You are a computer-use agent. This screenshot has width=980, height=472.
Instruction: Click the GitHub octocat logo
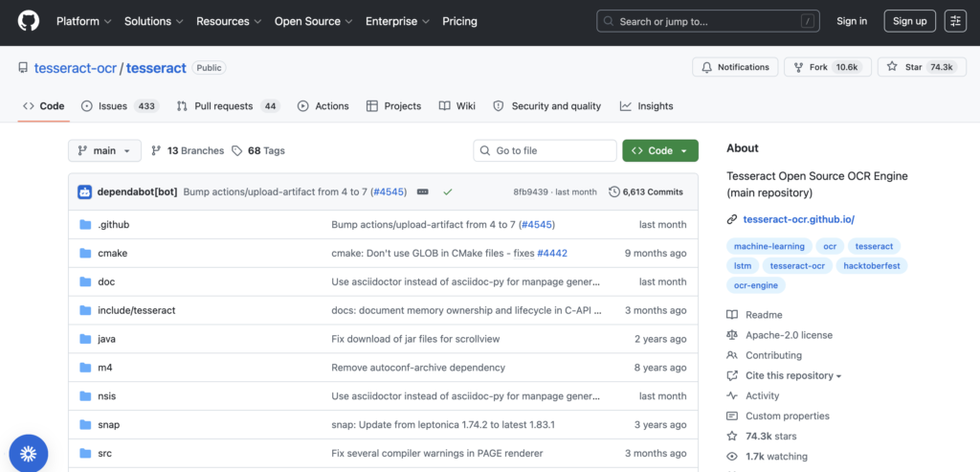28,21
